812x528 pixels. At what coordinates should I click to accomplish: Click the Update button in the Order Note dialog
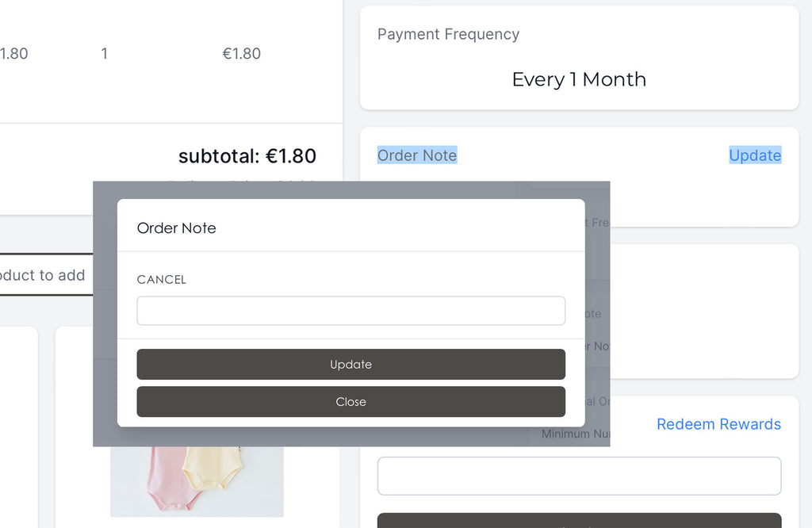[x=350, y=364]
